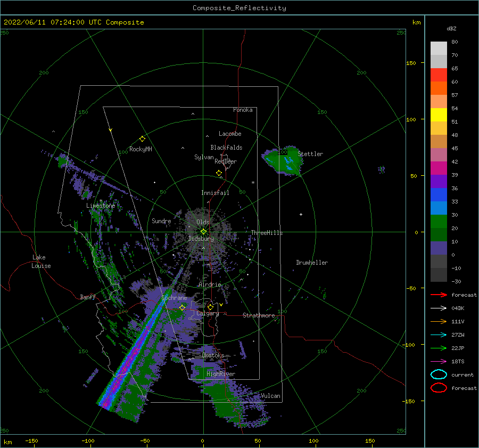Click the HighRiver town label
Image resolution: width=479 pixels, height=448 pixels.
click(x=221, y=374)
